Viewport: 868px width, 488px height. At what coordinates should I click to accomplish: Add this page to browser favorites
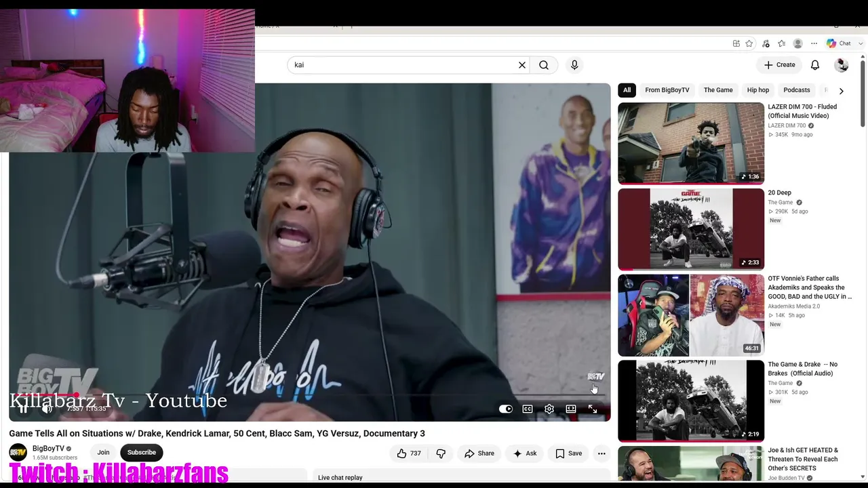pyautogui.click(x=749, y=43)
